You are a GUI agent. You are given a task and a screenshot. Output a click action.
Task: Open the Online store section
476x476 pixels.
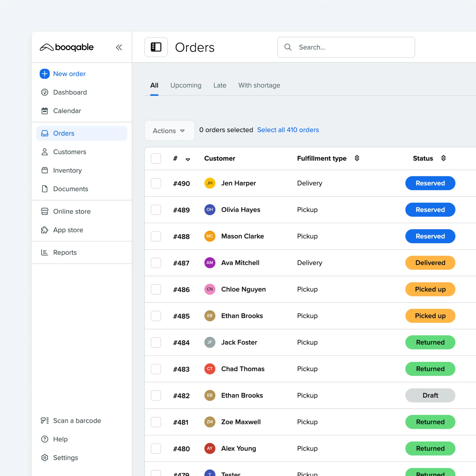[x=72, y=211]
